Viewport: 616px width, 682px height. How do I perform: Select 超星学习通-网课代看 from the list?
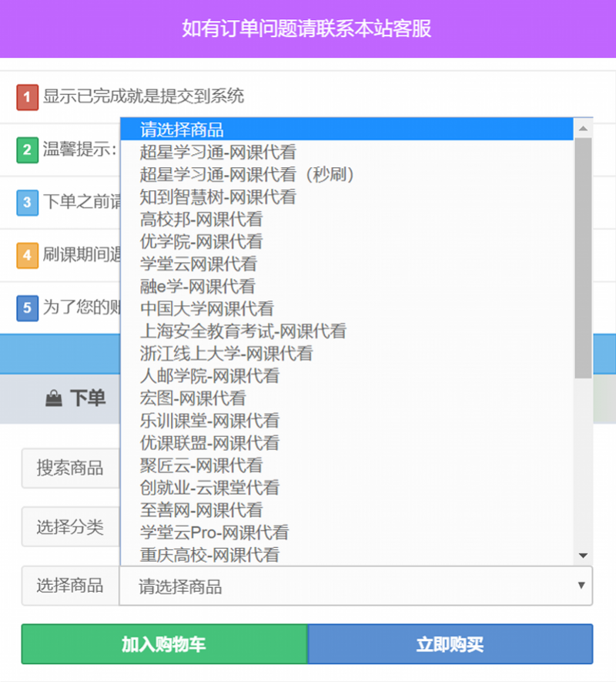(x=218, y=153)
